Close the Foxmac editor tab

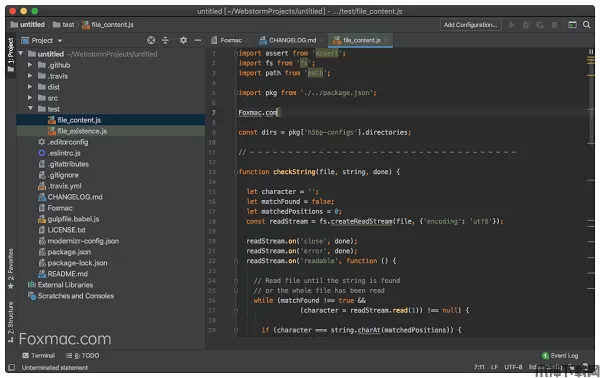pyautogui.click(x=248, y=40)
